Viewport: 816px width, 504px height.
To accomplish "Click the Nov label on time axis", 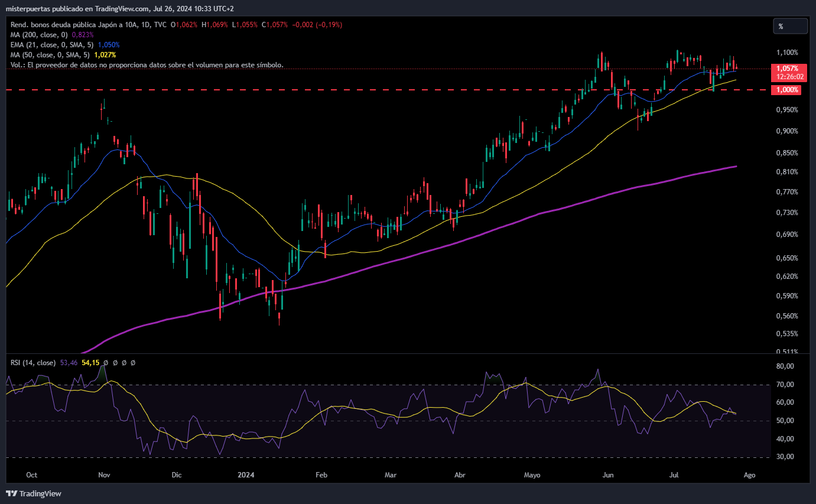I will point(105,474).
